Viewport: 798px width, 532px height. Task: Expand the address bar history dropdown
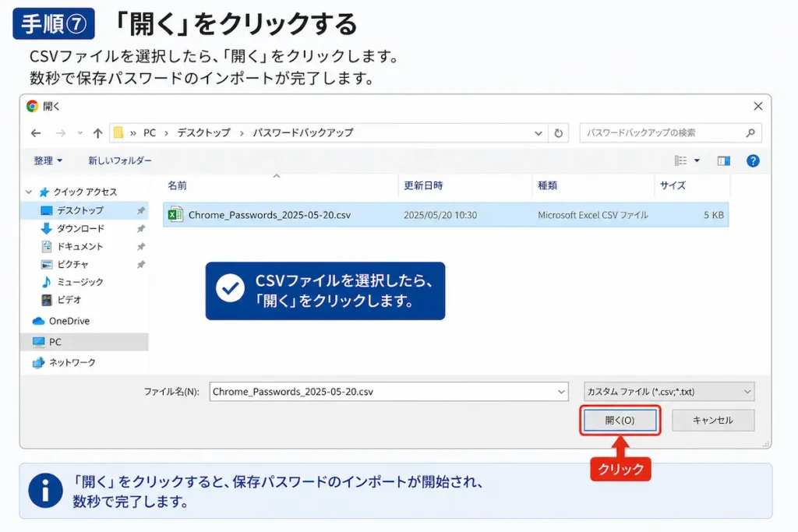click(538, 133)
